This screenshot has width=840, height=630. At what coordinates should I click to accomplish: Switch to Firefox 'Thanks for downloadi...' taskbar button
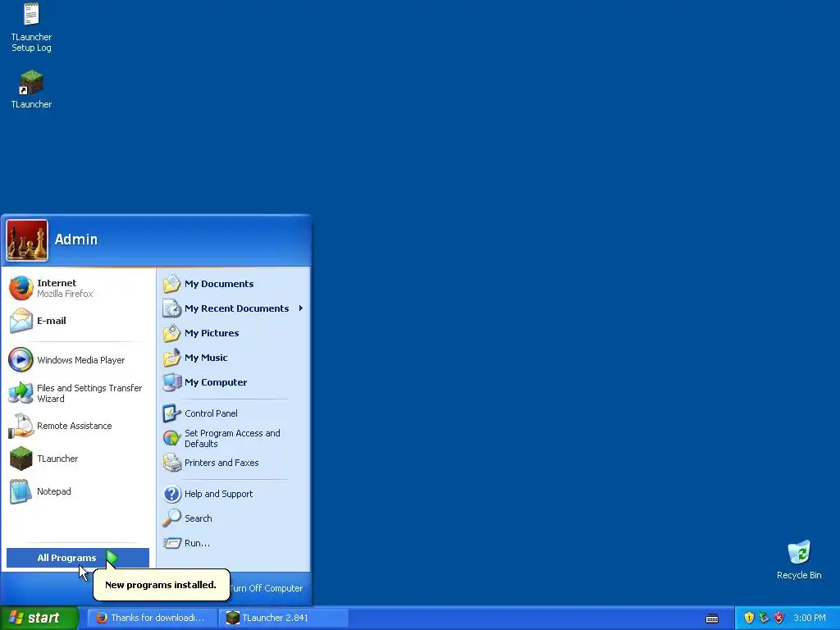coord(152,618)
